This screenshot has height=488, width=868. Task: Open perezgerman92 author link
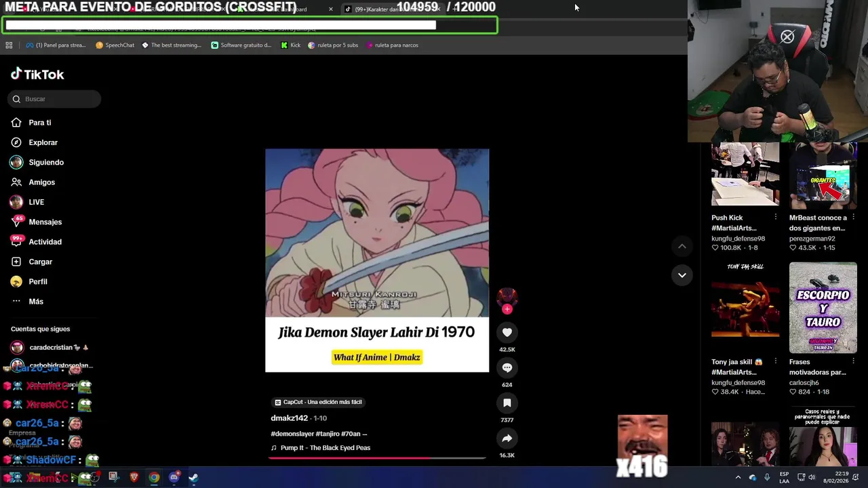(x=812, y=239)
